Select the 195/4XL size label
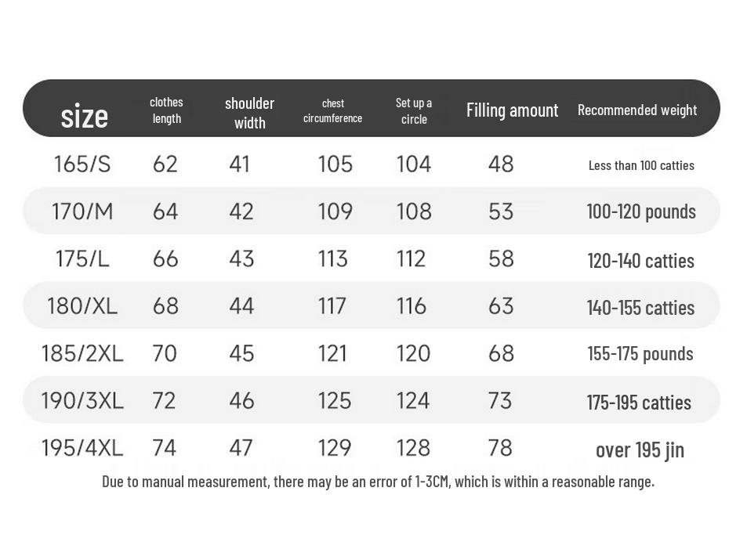The image size is (747, 560). [x=82, y=448]
